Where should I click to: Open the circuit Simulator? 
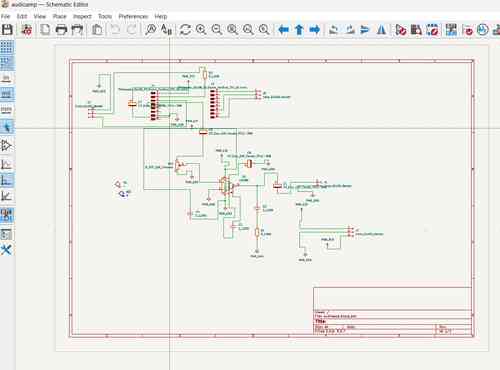click(482, 30)
